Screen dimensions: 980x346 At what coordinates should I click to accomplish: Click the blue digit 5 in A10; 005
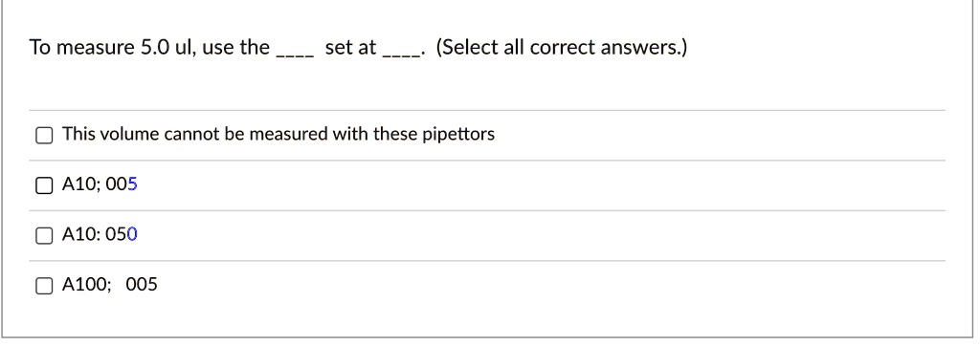[x=132, y=184]
